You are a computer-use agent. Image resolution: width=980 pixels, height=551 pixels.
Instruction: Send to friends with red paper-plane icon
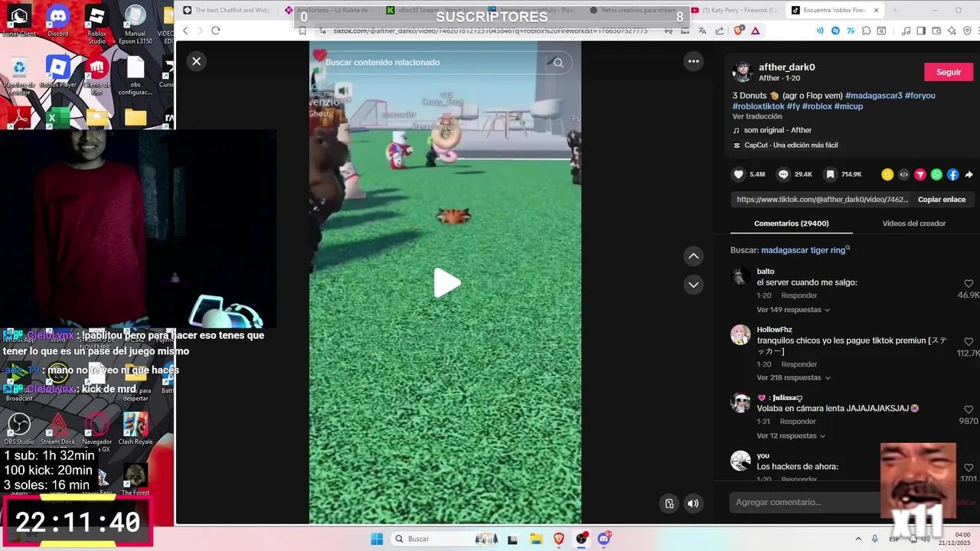(920, 174)
